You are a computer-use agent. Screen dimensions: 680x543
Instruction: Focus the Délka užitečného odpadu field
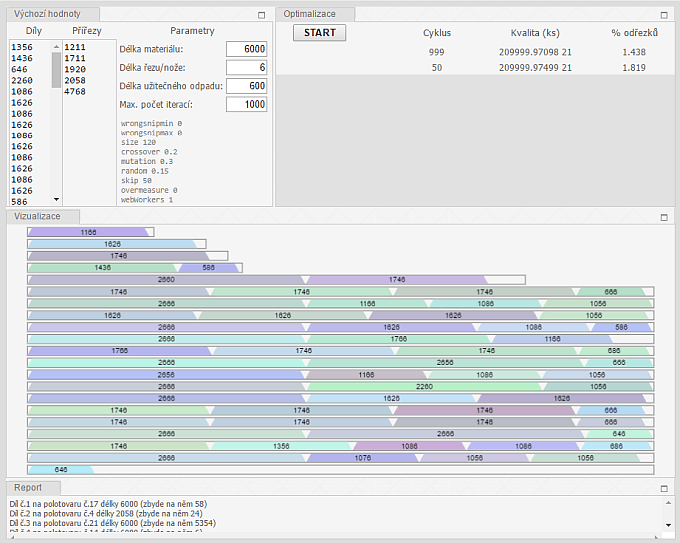pyautogui.click(x=246, y=86)
